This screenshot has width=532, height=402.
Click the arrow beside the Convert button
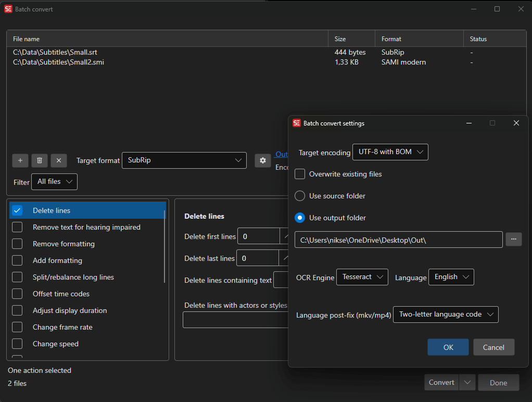tap(467, 383)
